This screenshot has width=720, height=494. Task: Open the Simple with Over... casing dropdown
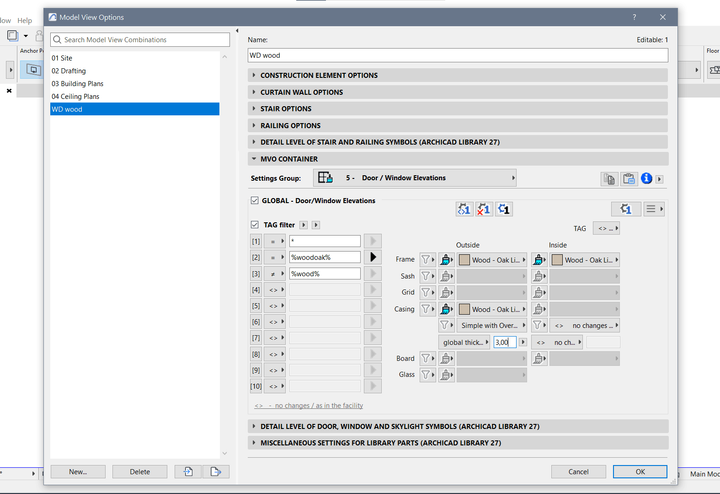(x=490, y=325)
